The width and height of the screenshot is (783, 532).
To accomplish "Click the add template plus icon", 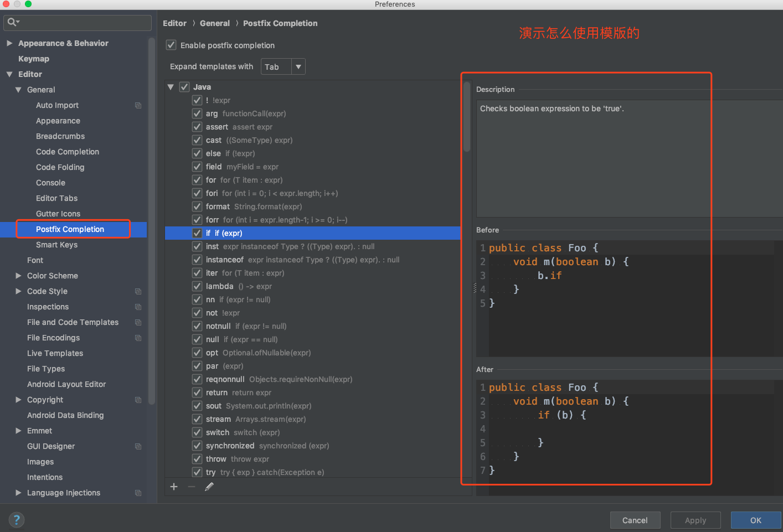I will pyautogui.click(x=174, y=487).
